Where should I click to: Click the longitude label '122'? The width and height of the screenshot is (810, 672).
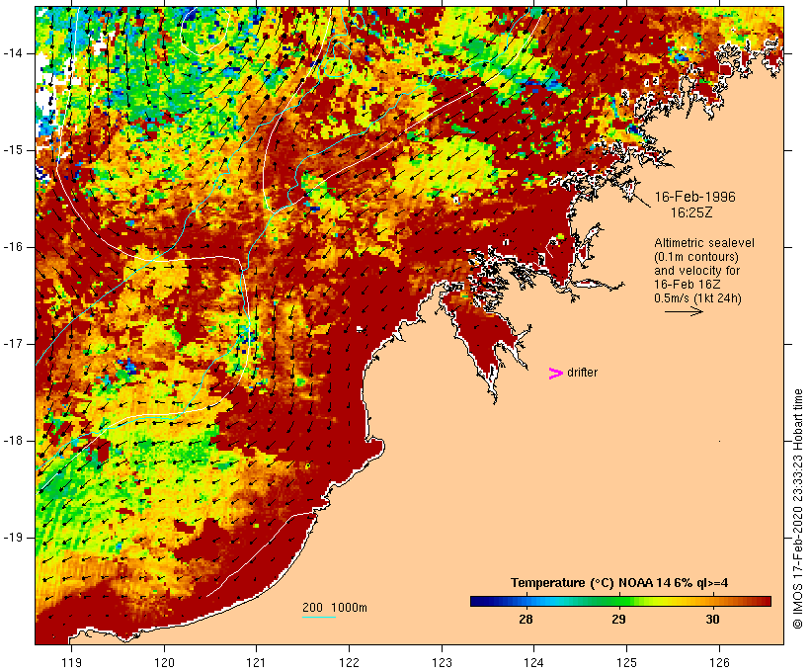coord(350,662)
